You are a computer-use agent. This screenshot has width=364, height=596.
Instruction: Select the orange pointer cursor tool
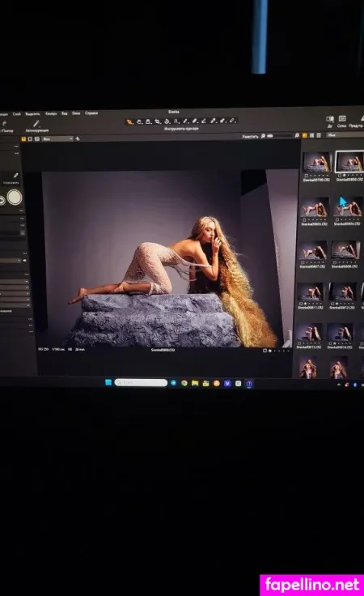pos(129,122)
